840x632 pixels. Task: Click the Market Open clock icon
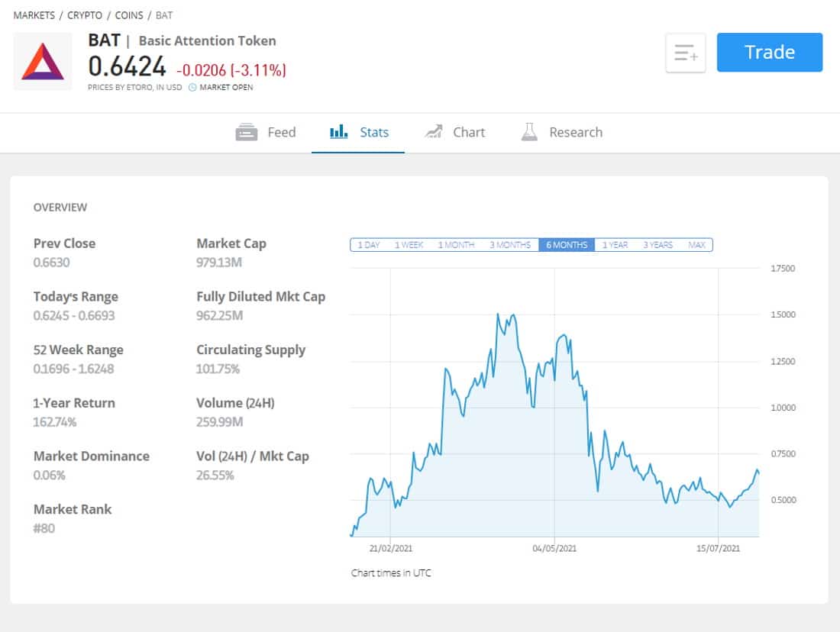click(192, 87)
